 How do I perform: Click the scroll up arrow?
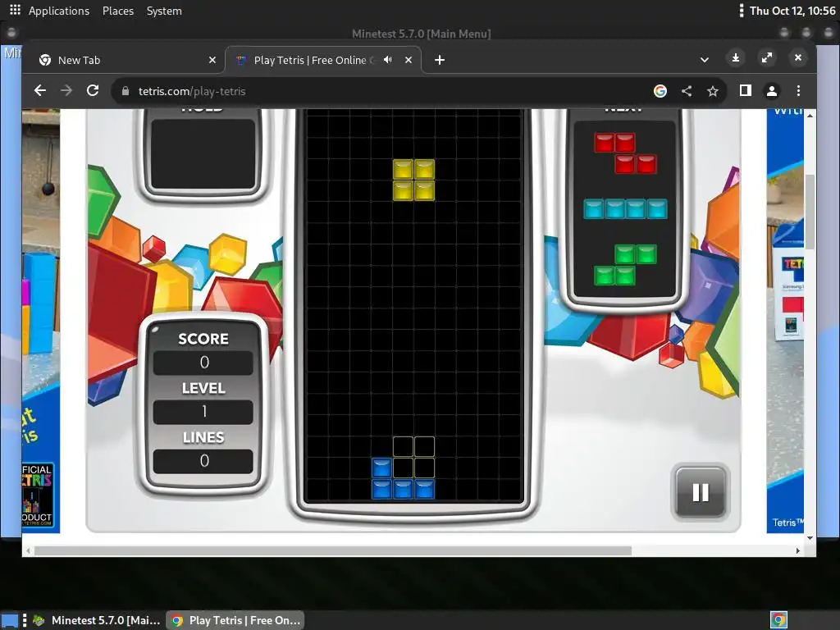[810, 116]
